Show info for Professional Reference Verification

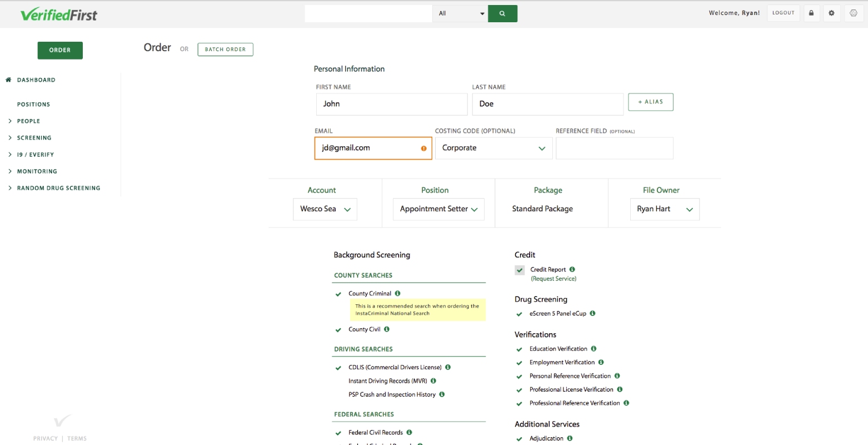pos(626,403)
